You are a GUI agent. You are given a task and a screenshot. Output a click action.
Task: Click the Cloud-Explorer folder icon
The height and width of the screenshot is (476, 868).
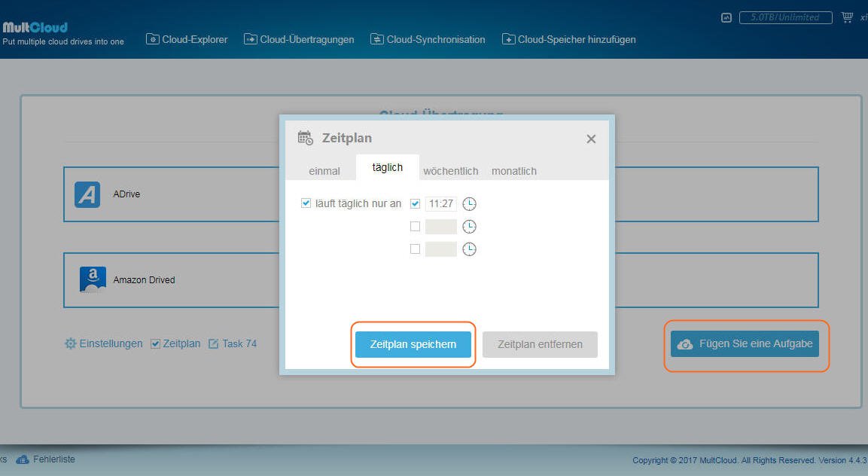pyautogui.click(x=152, y=39)
